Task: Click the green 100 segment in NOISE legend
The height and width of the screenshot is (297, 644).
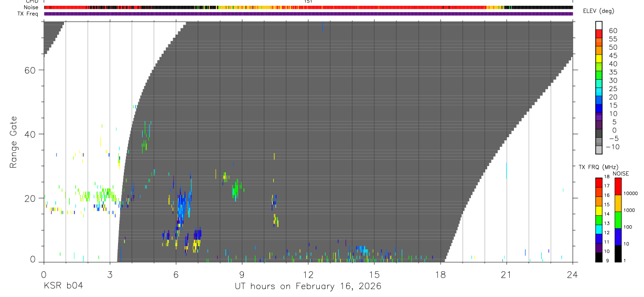Action: point(618,220)
